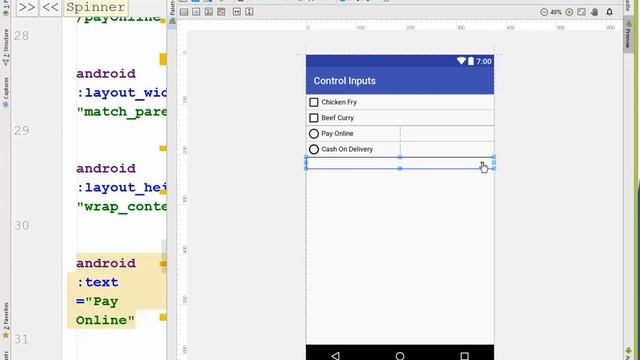
Task: Click the "match_pare value in code
Action: (x=121, y=111)
